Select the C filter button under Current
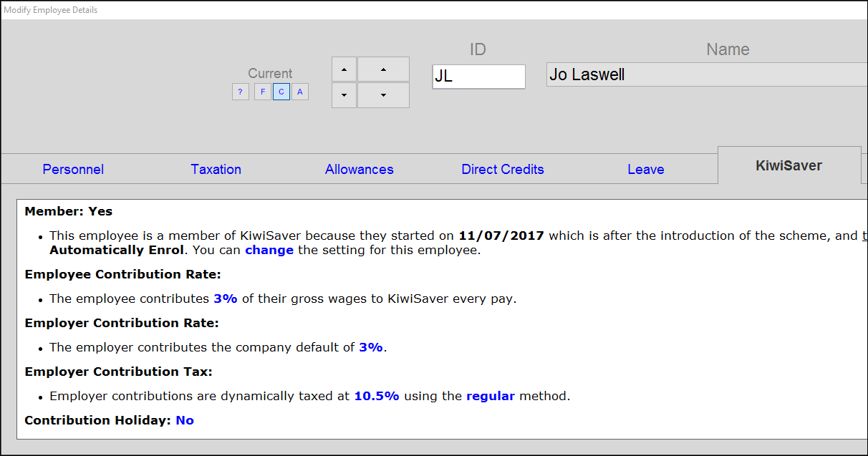This screenshot has height=456, width=868. click(281, 92)
